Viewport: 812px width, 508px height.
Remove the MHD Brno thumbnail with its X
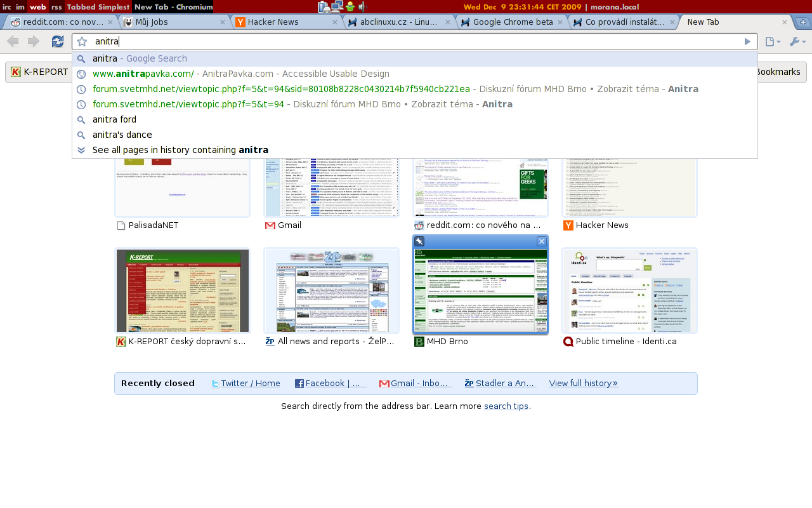click(x=541, y=241)
